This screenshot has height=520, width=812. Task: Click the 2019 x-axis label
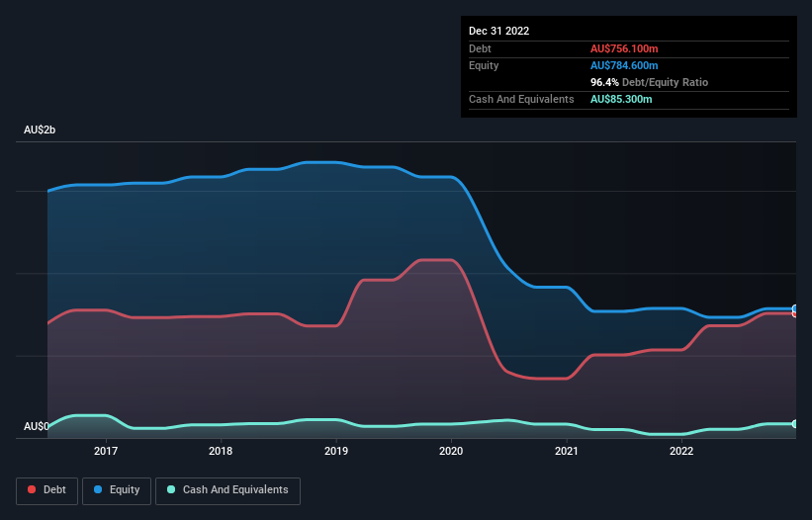click(336, 451)
